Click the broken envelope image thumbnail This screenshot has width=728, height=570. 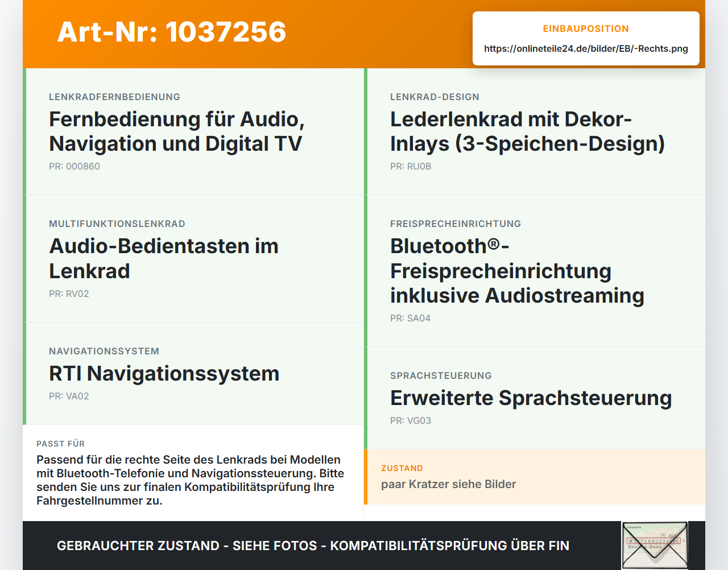coord(655,545)
